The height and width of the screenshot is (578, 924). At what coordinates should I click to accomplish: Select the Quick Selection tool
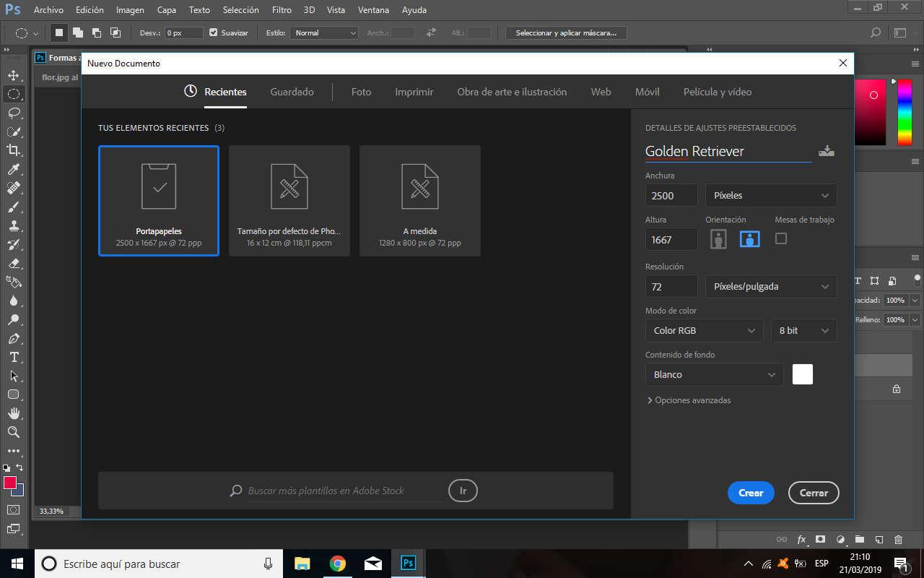pos(13,131)
